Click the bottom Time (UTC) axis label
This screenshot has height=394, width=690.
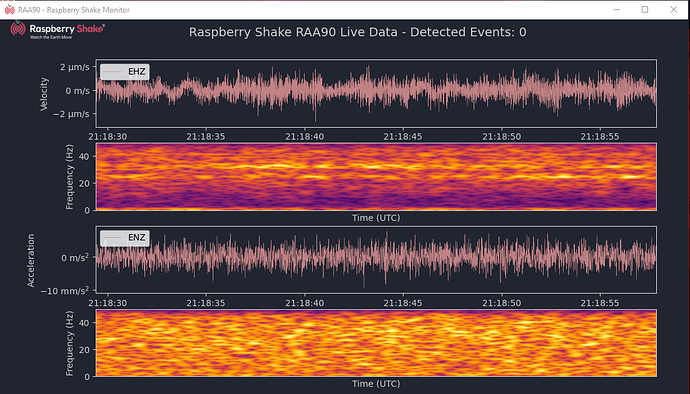(x=376, y=383)
